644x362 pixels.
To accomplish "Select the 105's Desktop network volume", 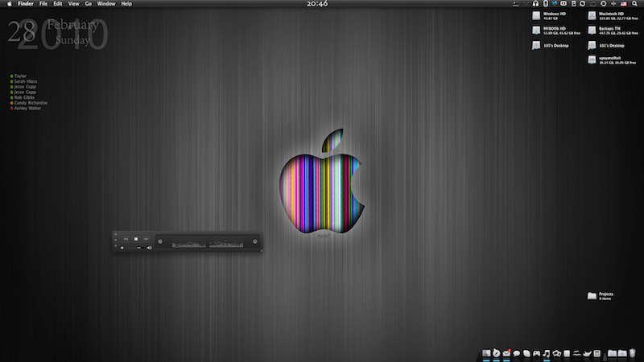I will click(x=536, y=46).
